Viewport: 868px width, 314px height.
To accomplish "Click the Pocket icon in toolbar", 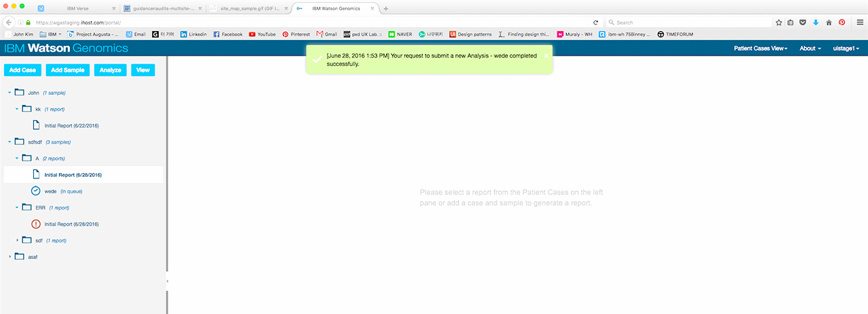I will click(803, 22).
